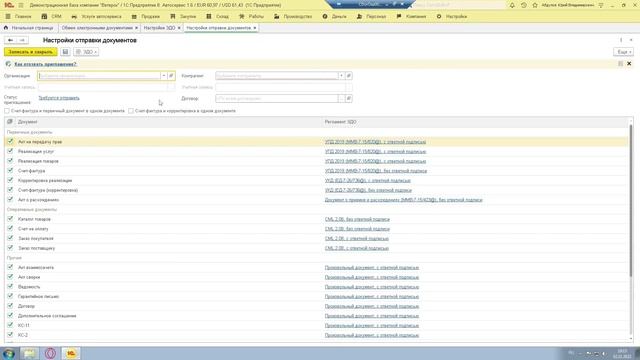Select the Гарантийное письмо row text
640x360 pixels.
(x=38, y=297)
